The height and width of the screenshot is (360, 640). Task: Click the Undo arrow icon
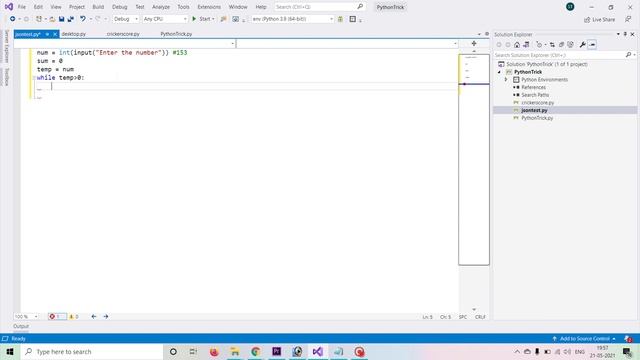pyautogui.click(x=83, y=19)
